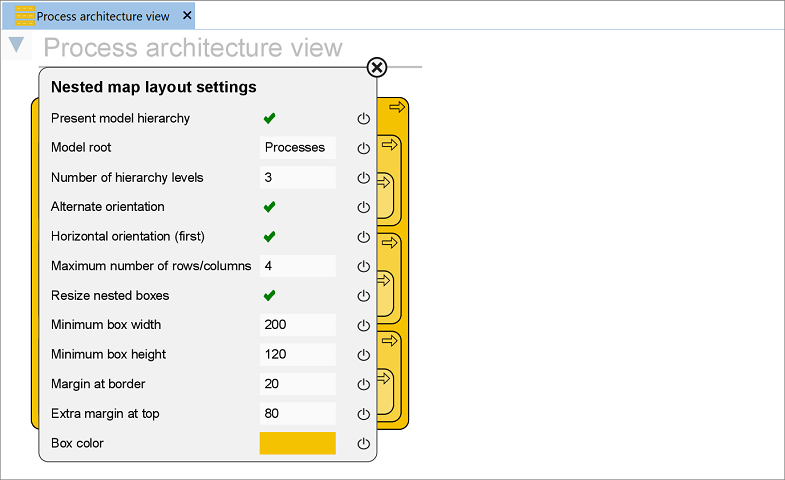The height and width of the screenshot is (480, 785).
Task: Toggle the Present model hierarchy checkmark
Action: point(269,118)
